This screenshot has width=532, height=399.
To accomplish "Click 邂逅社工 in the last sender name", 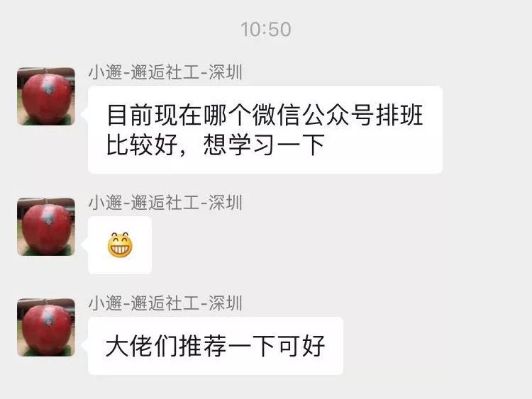I will point(165,303).
